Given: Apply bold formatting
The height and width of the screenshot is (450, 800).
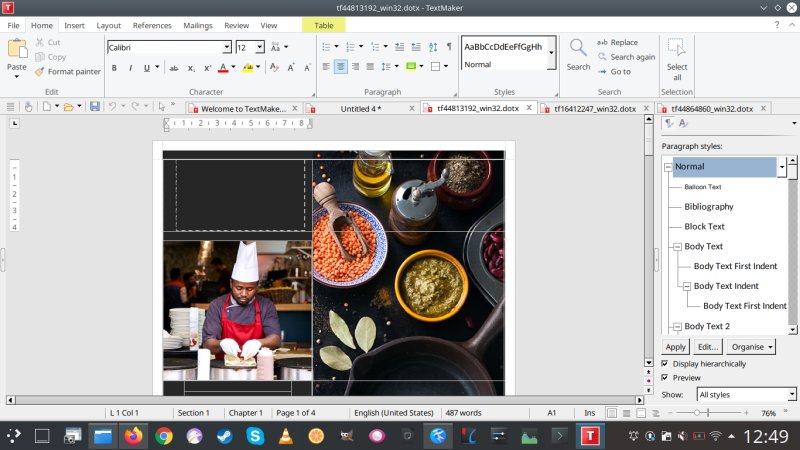Looking at the screenshot, I should click(114, 68).
